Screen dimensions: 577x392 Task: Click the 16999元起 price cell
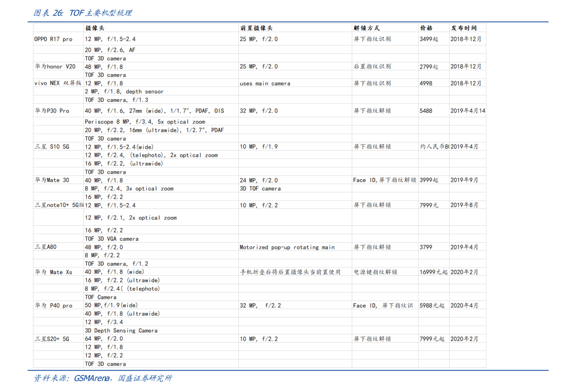tap(434, 272)
